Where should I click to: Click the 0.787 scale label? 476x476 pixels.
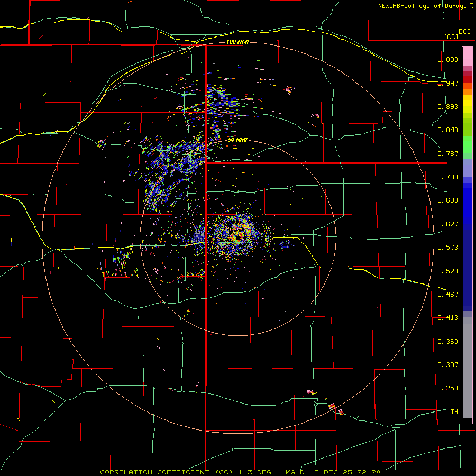coord(448,153)
